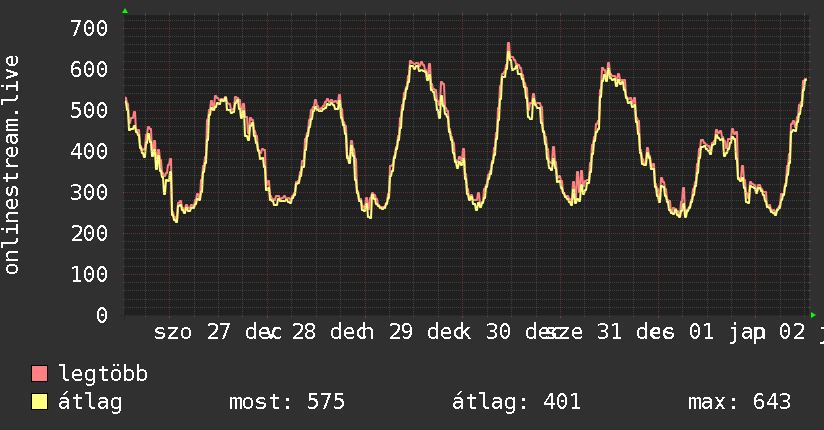The width and height of the screenshot is (824, 430).
Task: Click the onlinestream.live vertical axis title
Action: 12,165
